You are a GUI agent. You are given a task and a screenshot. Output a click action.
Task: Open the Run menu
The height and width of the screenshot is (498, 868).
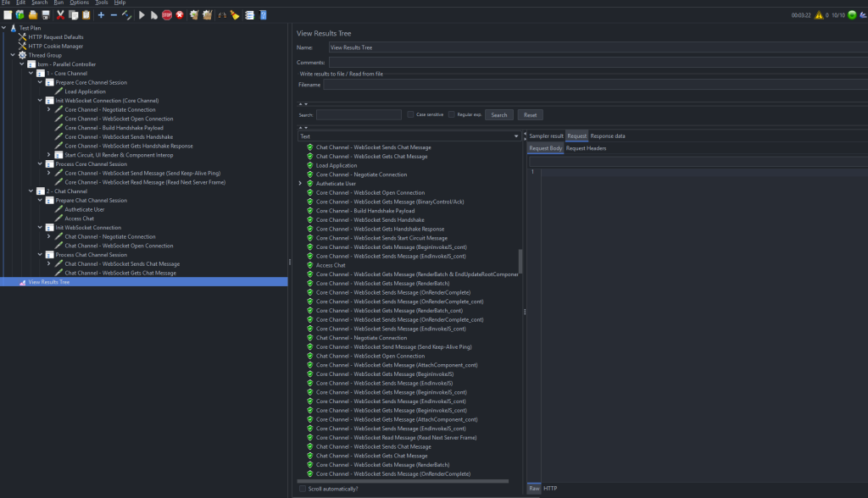(x=58, y=3)
